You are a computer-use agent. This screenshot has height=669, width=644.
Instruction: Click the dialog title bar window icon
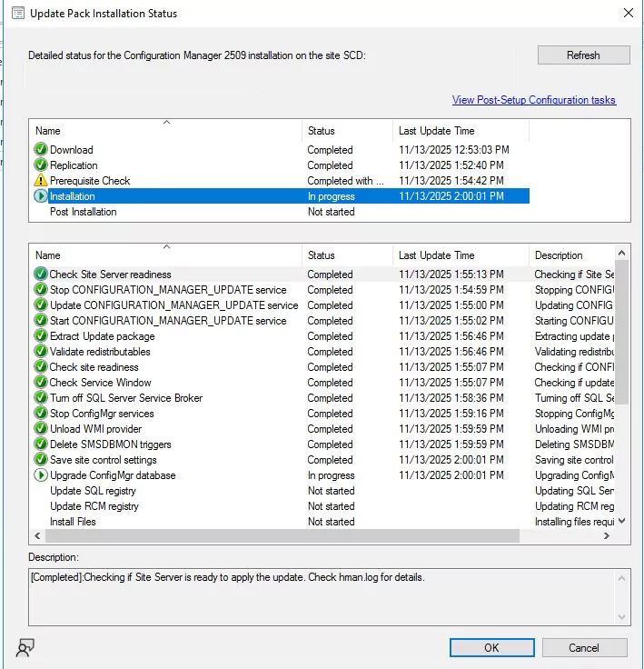pyautogui.click(x=18, y=14)
